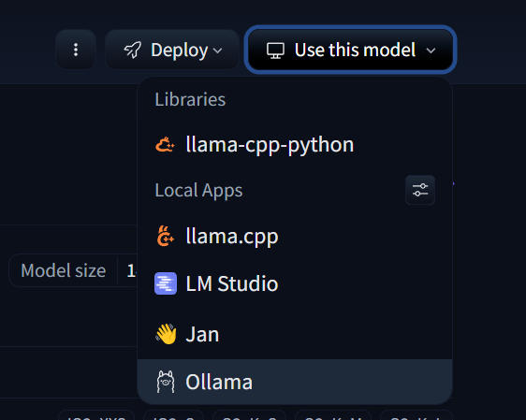
Task: Click the Model size label
Action: [63, 270]
